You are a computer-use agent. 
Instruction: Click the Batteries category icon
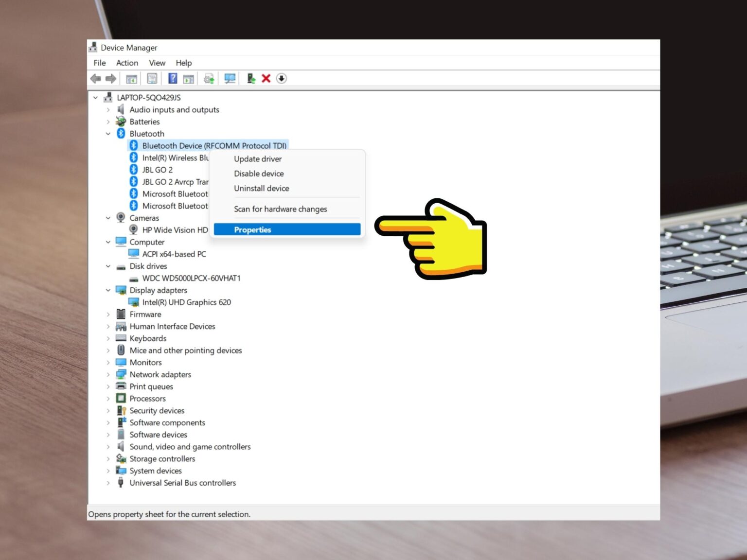click(121, 122)
